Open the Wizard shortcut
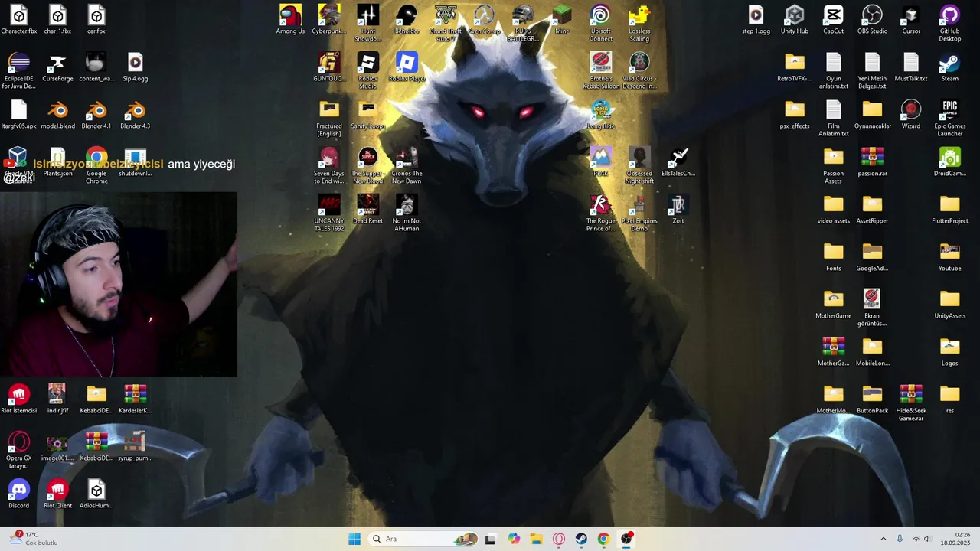This screenshot has height=551, width=980. [x=911, y=115]
